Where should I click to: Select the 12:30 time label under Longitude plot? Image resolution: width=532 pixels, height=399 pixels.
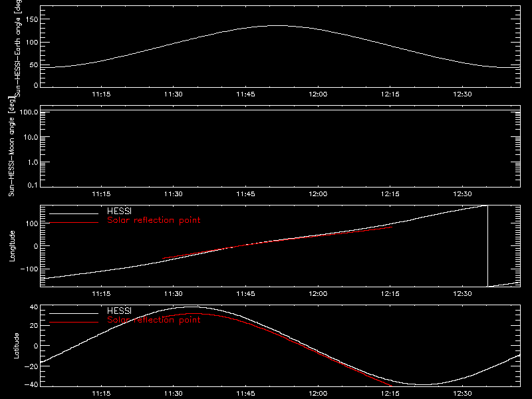tap(462, 293)
